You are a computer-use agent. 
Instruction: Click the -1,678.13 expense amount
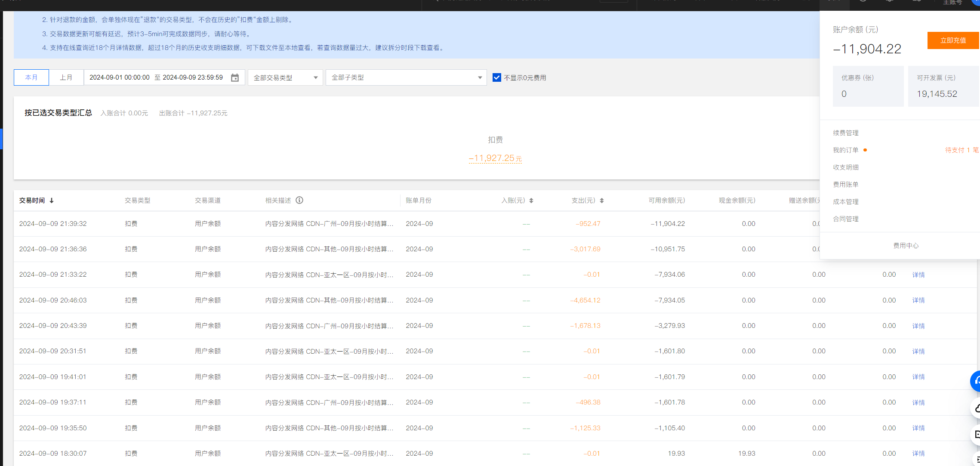click(x=585, y=326)
